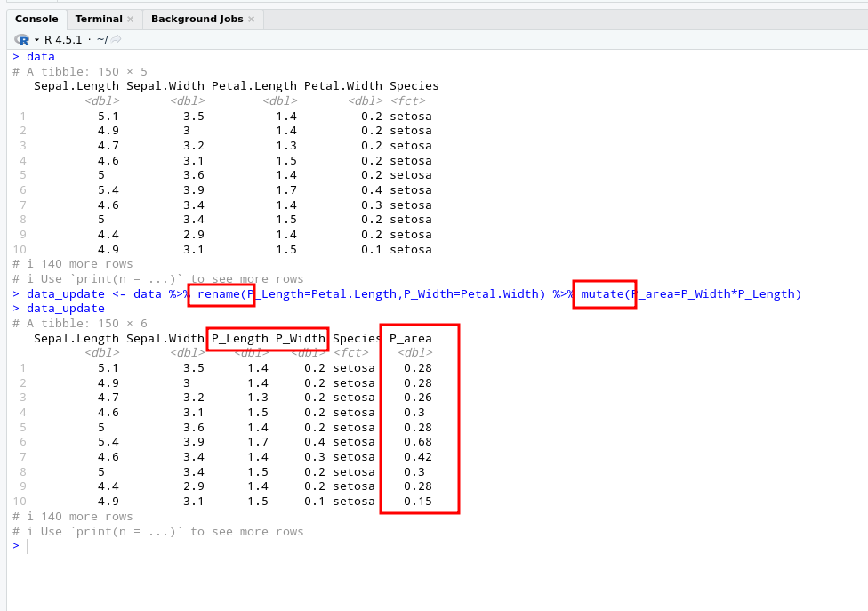
Task: Open the R version dropdown arrow
Action: [x=36, y=39]
